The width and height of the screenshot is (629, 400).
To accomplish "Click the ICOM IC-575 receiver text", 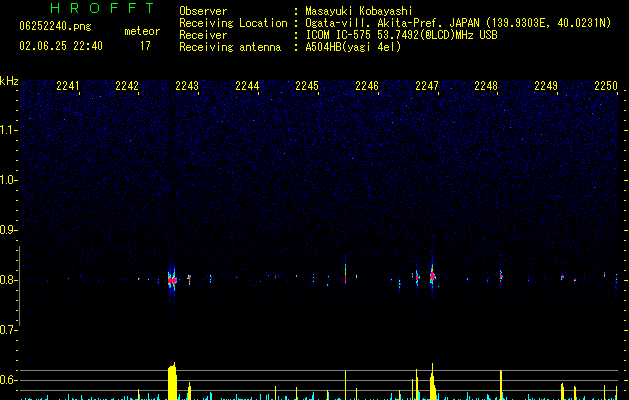I will pyautogui.click(x=402, y=35).
